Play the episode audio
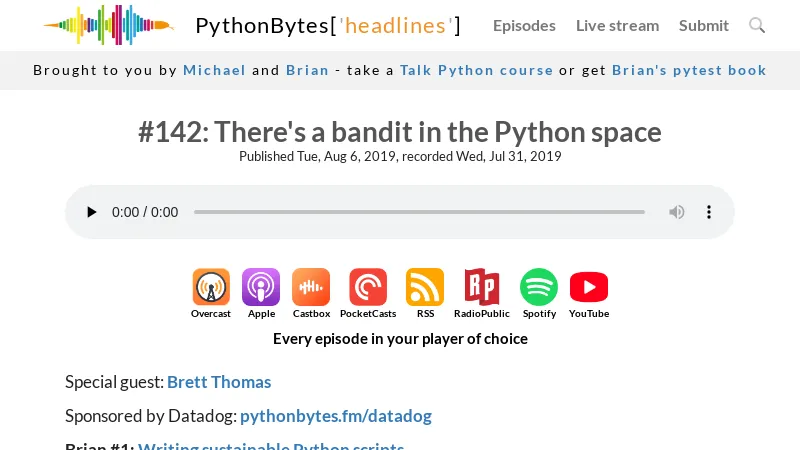Screen dimensions: 800x450 click(92, 212)
